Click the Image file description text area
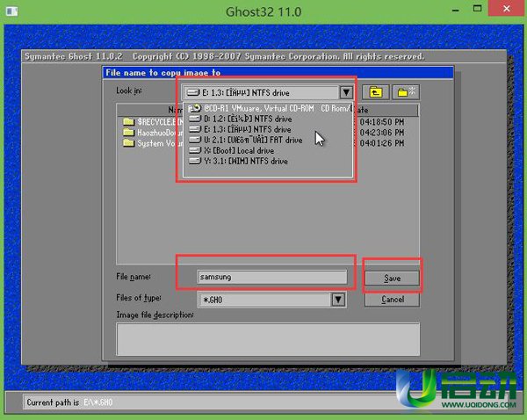527x420 pixels. pos(268,339)
